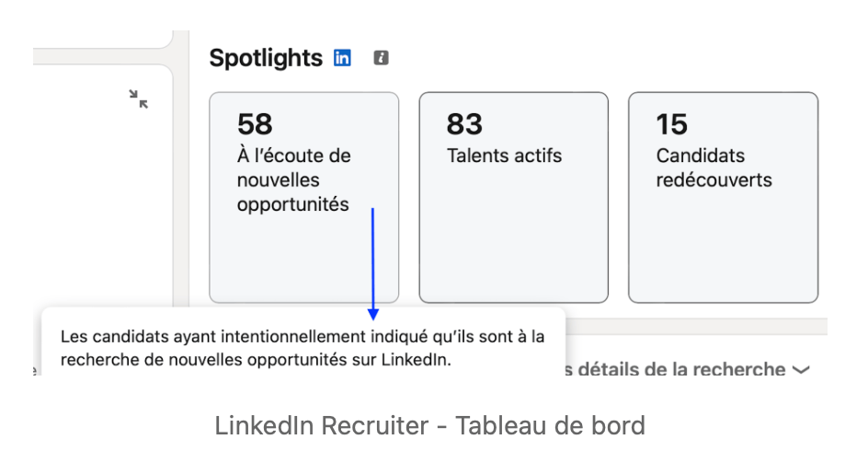
Task: Click the blue arrowhead pointing at the tooltip
Action: click(373, 314)
